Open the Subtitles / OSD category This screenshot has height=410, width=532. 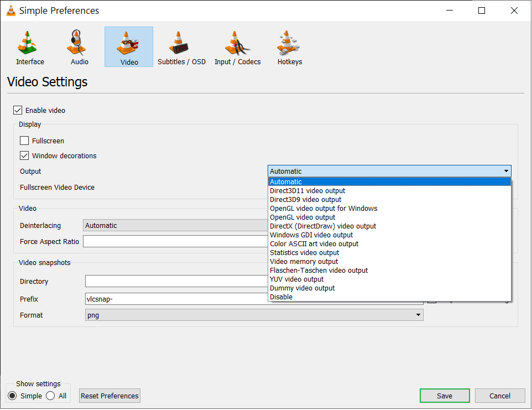pyautogui.click(x=181, y=47)
